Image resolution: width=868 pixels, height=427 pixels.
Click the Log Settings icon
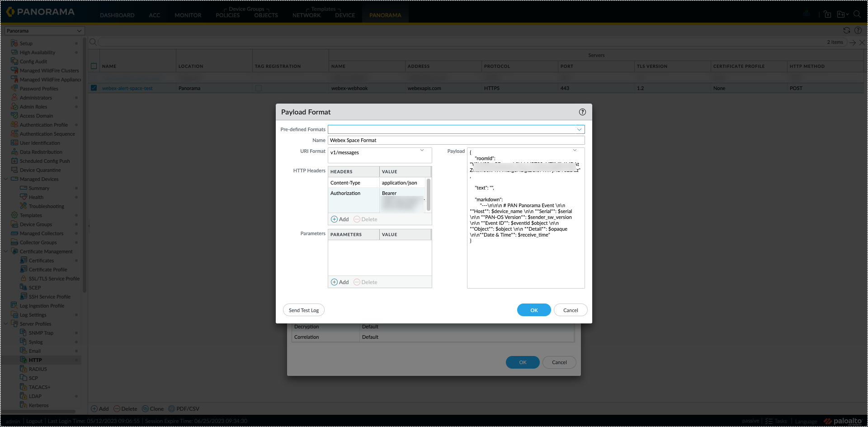pos(14,315)
